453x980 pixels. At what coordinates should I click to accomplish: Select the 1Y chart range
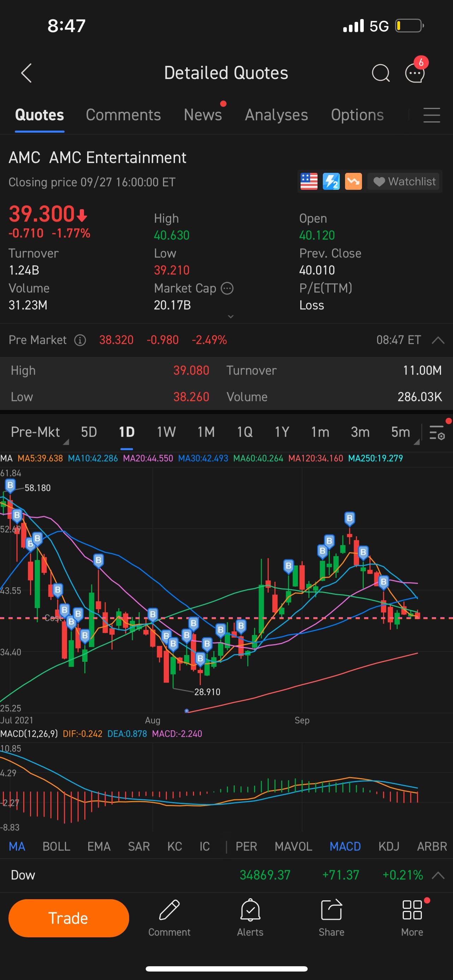click(x=282, y=432)
